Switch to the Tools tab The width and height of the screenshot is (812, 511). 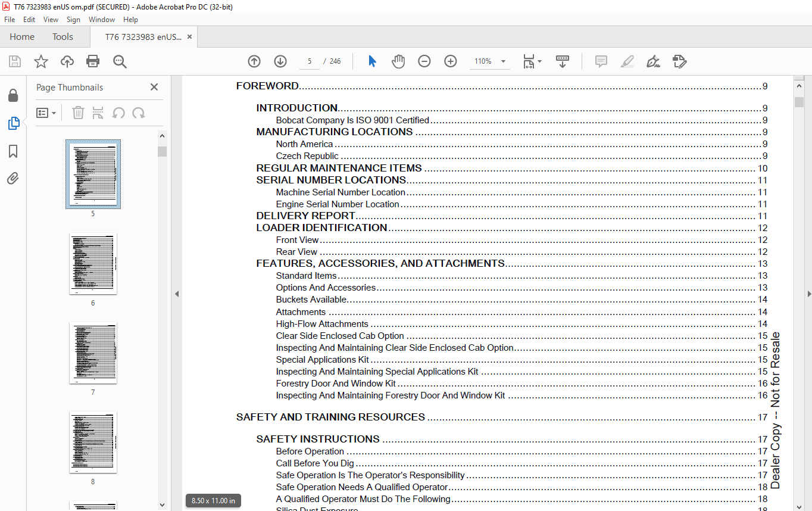63,37
